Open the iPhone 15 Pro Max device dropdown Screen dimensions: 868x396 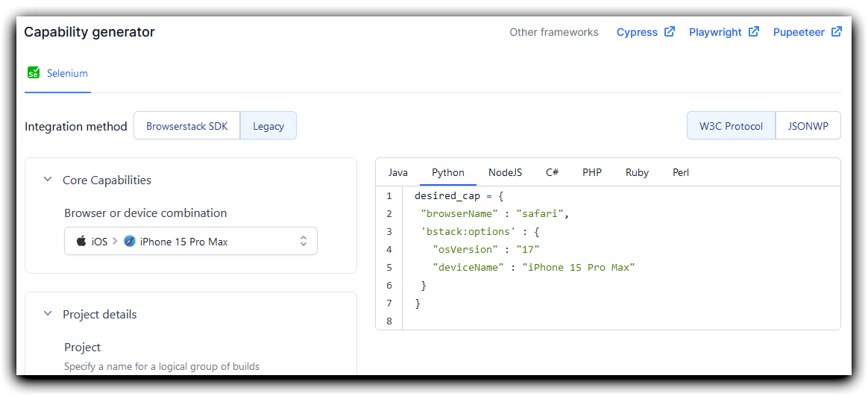click(x=191, y=241)
